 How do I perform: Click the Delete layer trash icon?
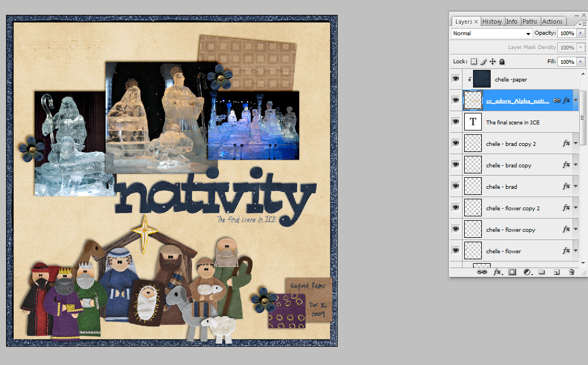tap(571, 272)
